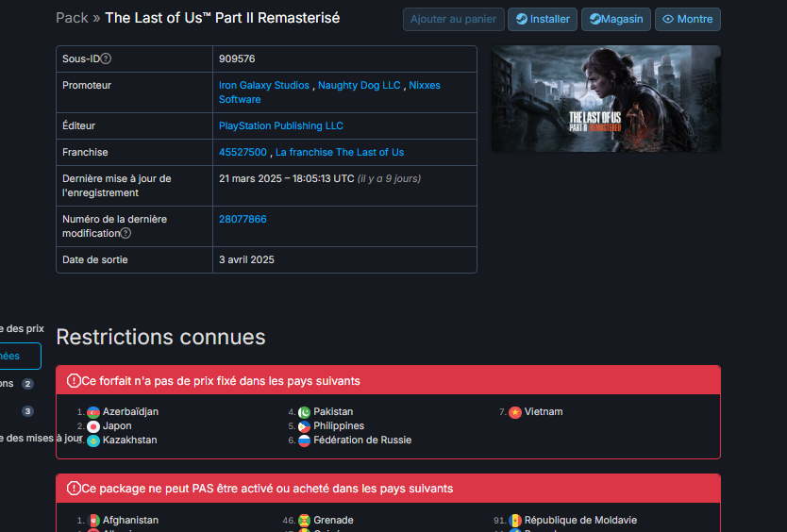Click the help icon next to Sous-ID

coord(106,58)
